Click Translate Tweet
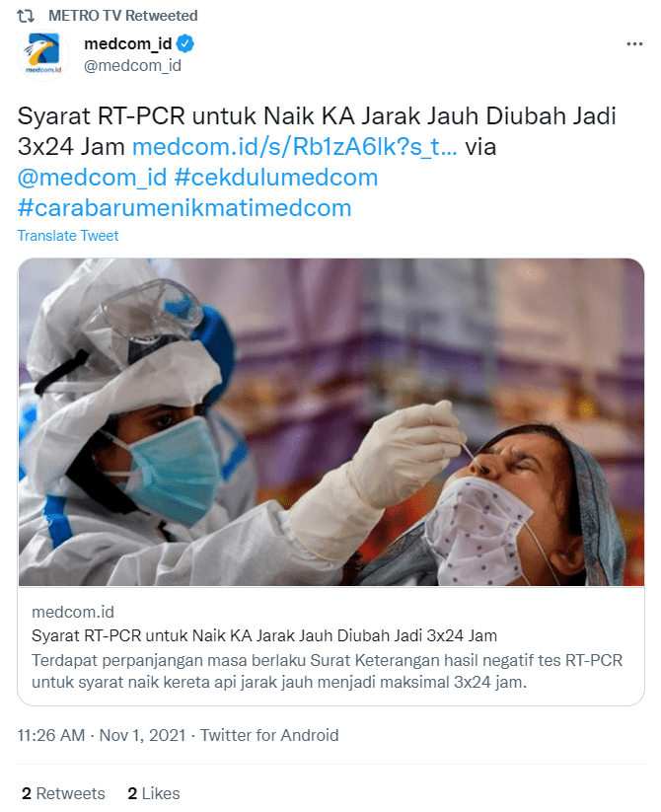The height and width of the screenshot is (812, 661). (68, 236)
